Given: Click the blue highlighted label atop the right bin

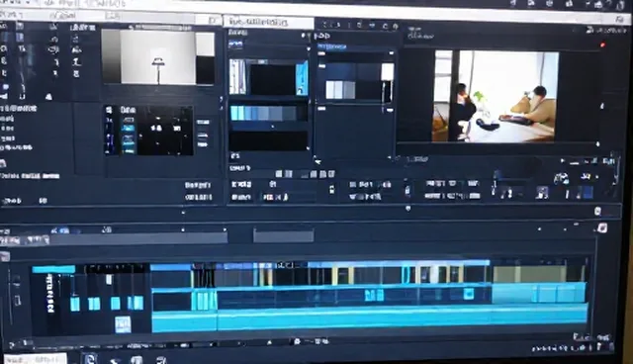Looking at the screenshot, I should coord(331,46).
